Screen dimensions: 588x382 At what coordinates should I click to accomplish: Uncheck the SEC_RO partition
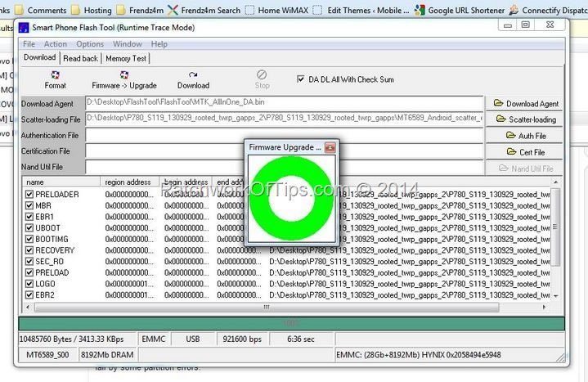click(29, 262)
